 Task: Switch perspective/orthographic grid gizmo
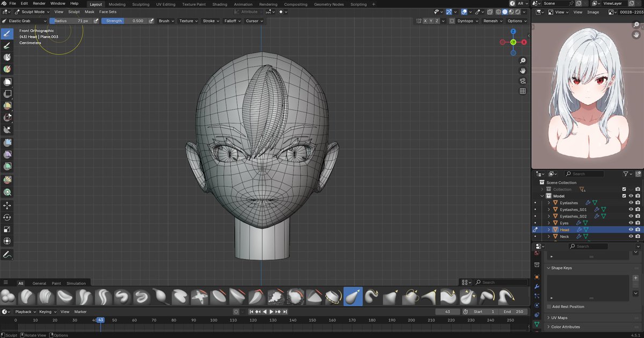[x=523, y=91]
